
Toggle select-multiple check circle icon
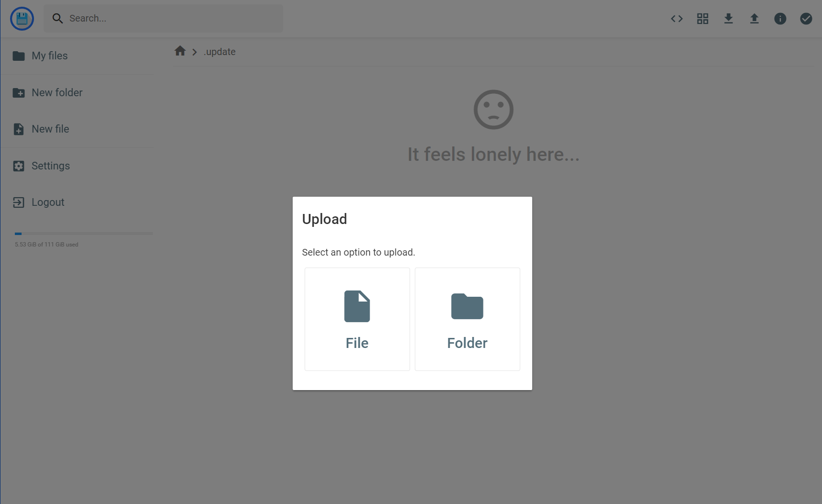(x=806, y=19)
